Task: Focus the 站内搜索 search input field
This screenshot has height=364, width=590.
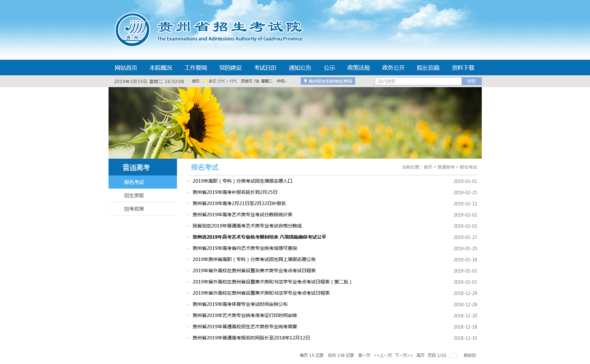Action: click(x=418, y=81)
